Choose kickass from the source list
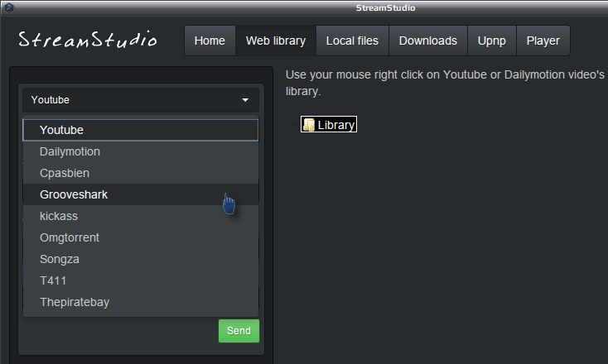Image resolution: width=608 pixels, height=364 pixels. coord(141,216)
